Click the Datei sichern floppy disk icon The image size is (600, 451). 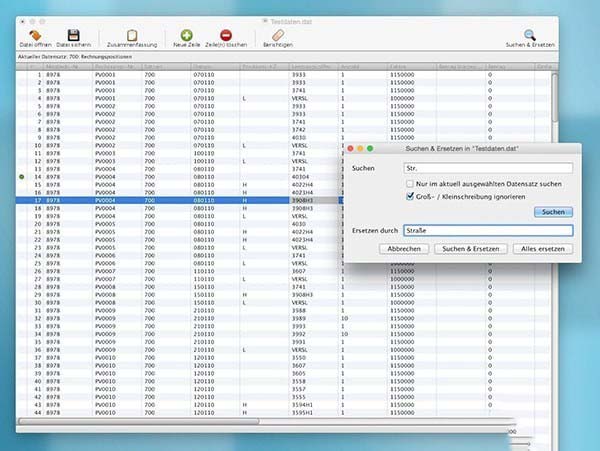coord(73,35)
